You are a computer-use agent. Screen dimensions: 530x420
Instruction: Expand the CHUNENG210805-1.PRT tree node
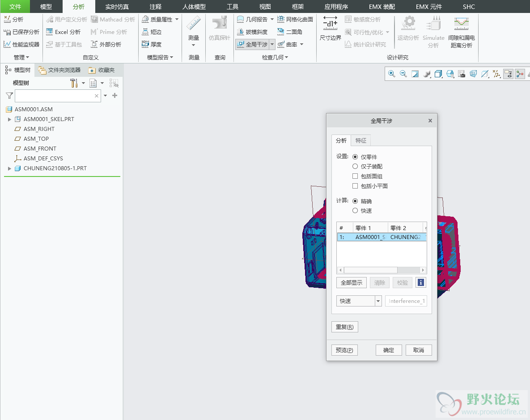(9, 168)
